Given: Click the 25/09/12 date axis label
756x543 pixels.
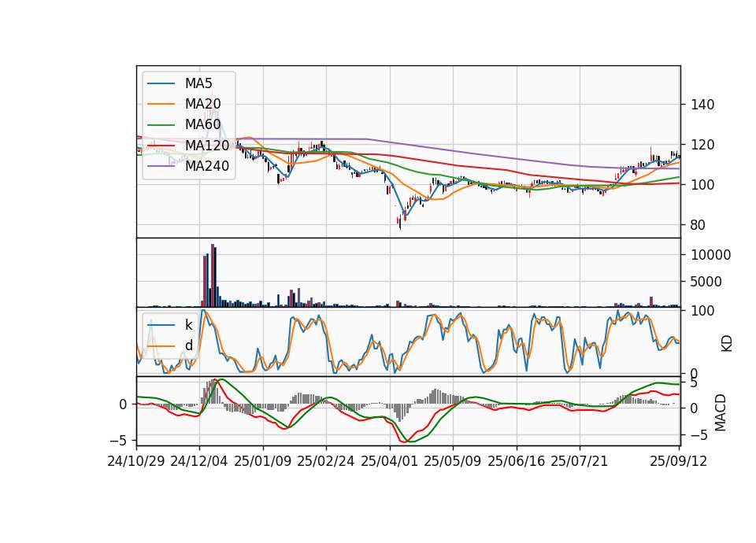Looking at the screenshot, I should (x=679, y=461).
